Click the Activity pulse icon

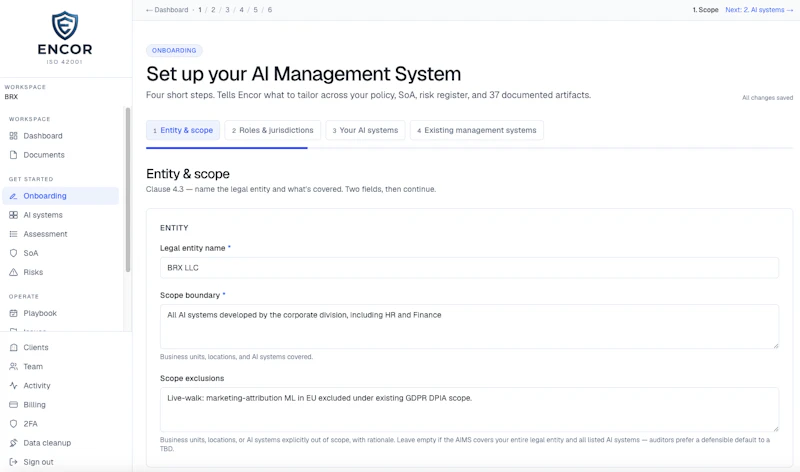click(13, 386)
